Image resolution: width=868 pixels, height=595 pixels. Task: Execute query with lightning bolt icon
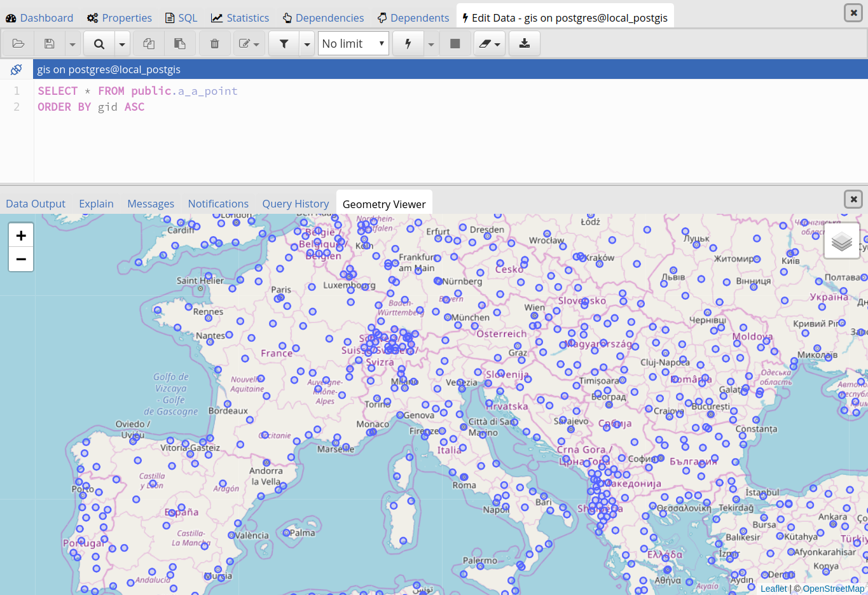408,43
